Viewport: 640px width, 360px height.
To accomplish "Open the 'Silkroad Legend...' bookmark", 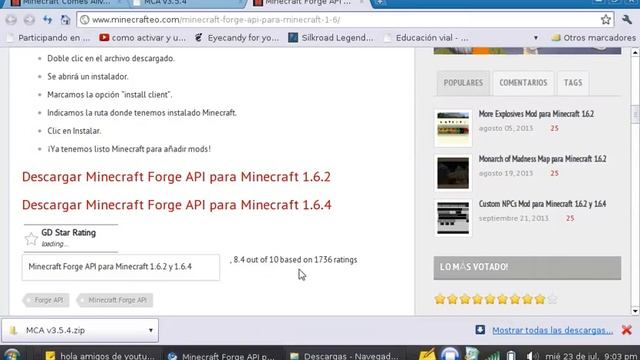I will [331, 38].
